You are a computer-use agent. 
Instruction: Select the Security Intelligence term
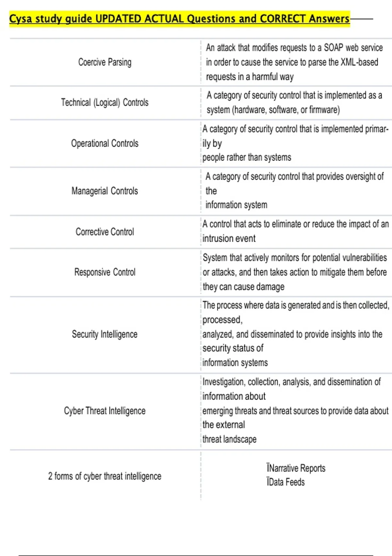[x=105, y=334]
